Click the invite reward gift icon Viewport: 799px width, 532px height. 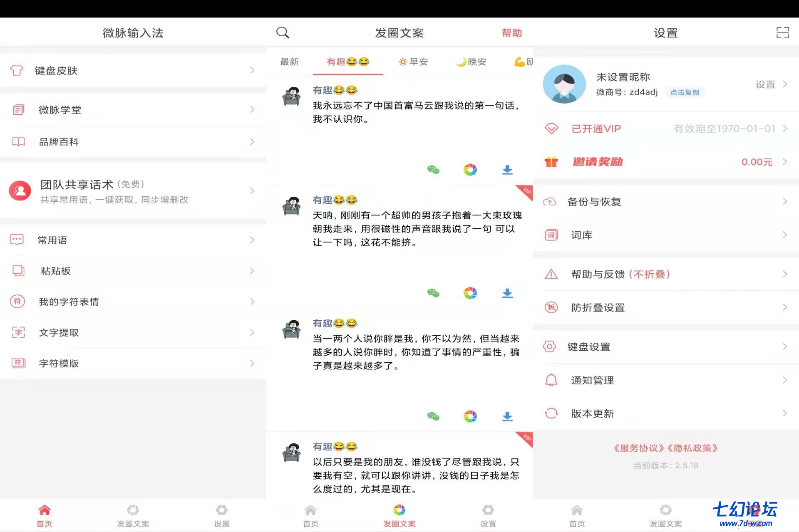(x=551, y=162)
